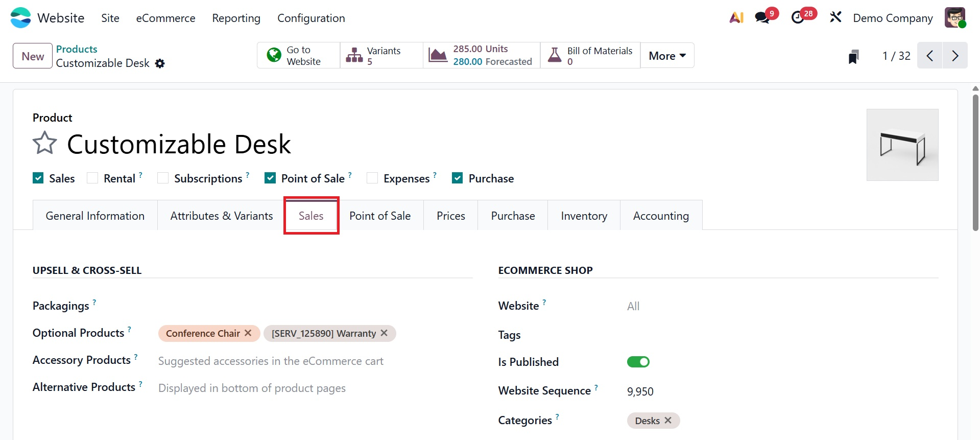The height and width of the screenshot is (440, 980).
Task: Mark Customizable Desk as favorite star
Action: pyautogui.click(x=45, y=143)
